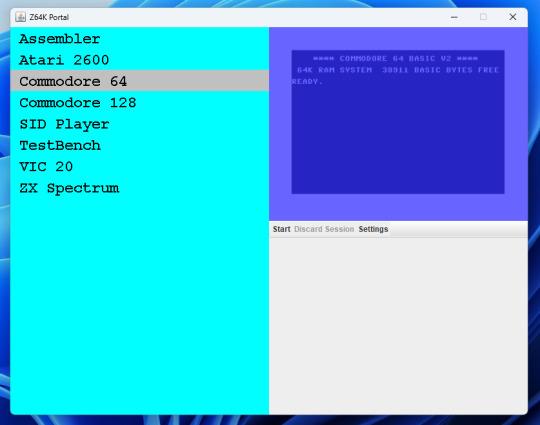Screen dimensions: 540x425
Task: Click the Start button
Action: coord(281,229)
